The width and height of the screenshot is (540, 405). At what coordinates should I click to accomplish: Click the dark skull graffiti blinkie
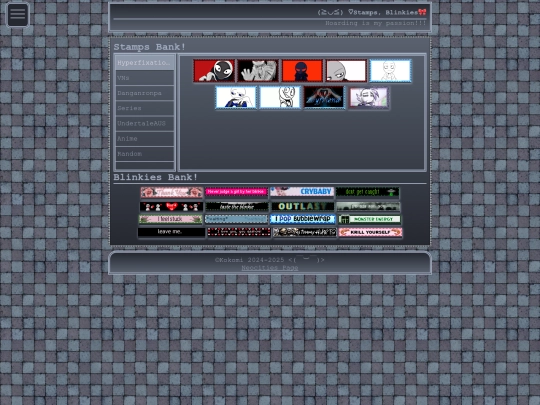point(304,232)
